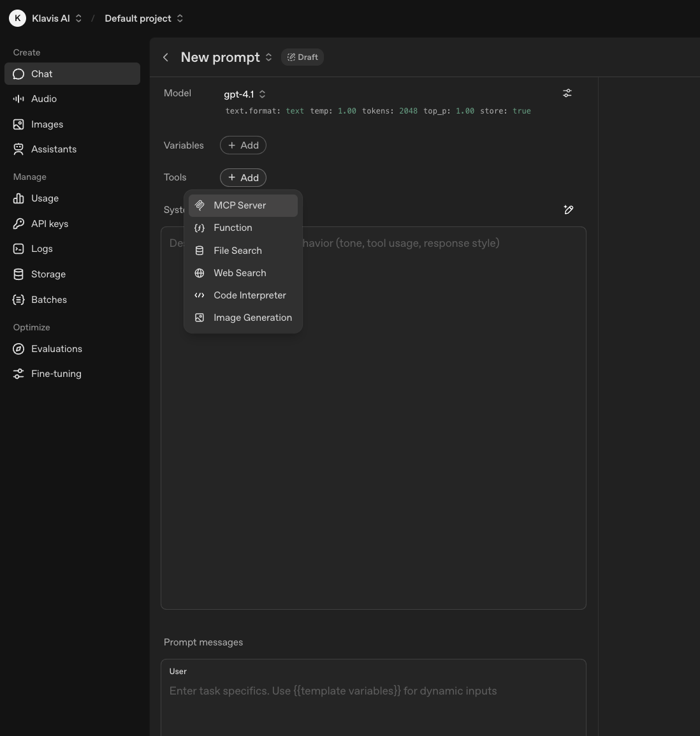Click the Draft status badge
The height and width of the screenshot is (736, 700).
click(x=303, y=57)
